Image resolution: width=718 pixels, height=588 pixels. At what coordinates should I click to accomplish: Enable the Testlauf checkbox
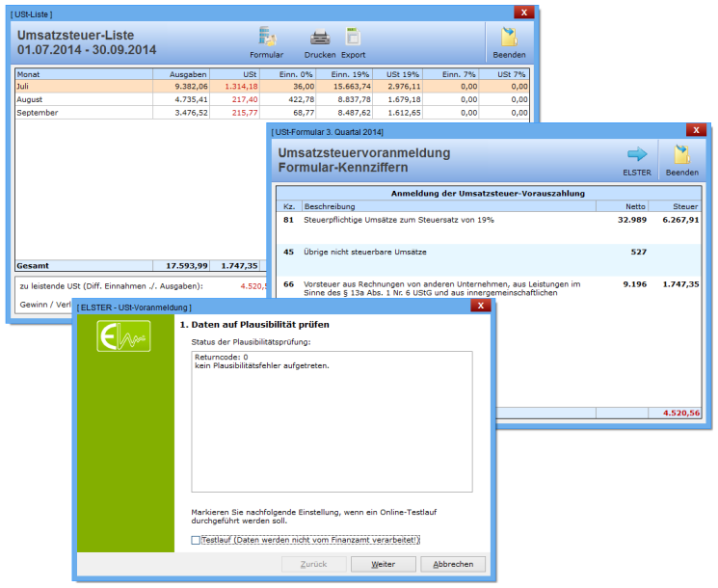click(197, 540)
